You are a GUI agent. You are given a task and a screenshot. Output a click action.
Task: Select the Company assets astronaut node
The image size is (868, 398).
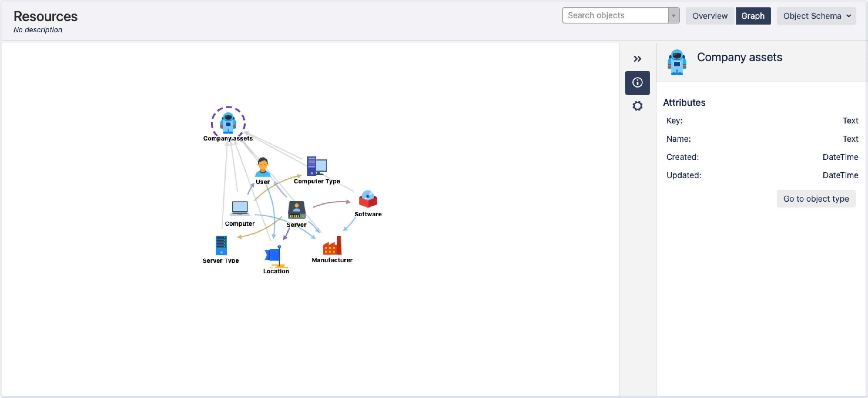(228, 123)
